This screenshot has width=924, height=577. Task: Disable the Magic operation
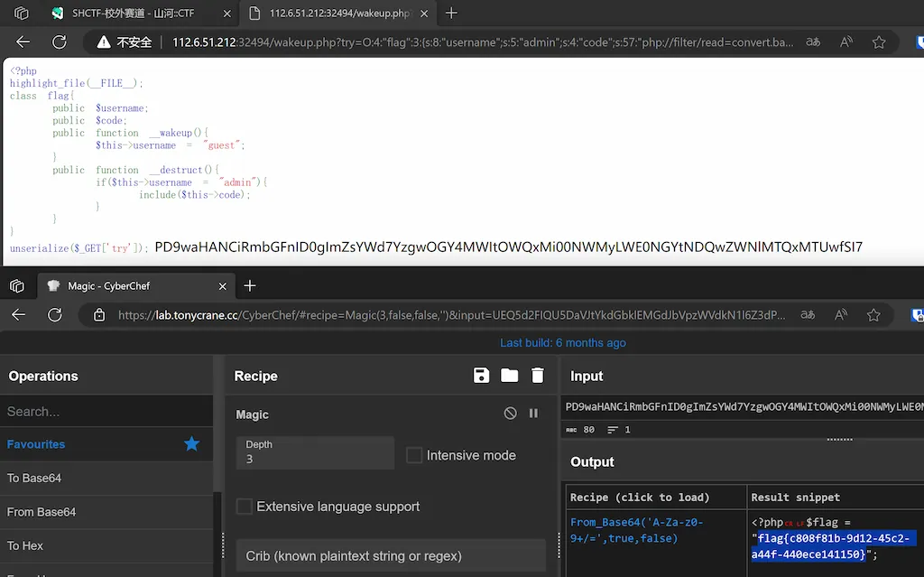510,414
